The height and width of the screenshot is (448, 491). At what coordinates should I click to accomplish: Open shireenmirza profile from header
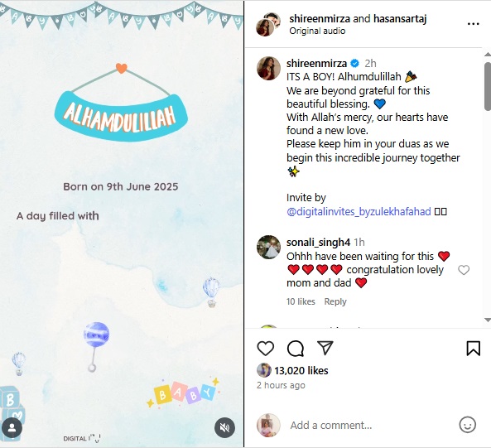tap(319, 19)
